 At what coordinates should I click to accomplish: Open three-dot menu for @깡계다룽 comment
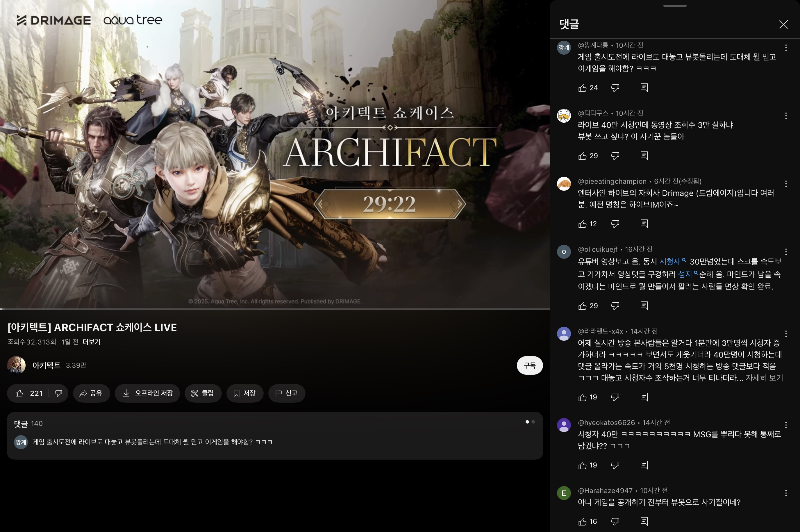pos(786,48)
